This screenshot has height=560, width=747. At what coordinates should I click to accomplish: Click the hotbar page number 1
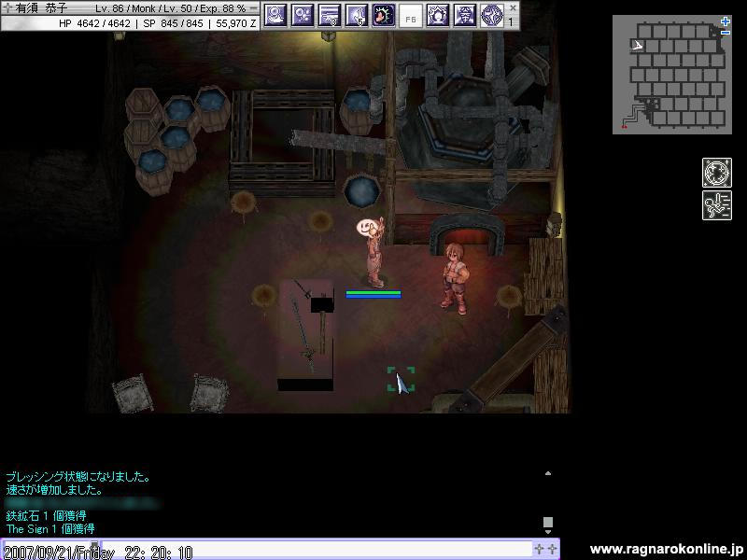coord(511,21)
